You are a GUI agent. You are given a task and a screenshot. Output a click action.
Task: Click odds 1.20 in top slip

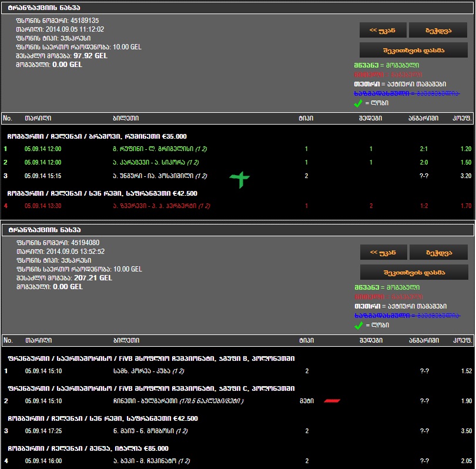[465, 149]
